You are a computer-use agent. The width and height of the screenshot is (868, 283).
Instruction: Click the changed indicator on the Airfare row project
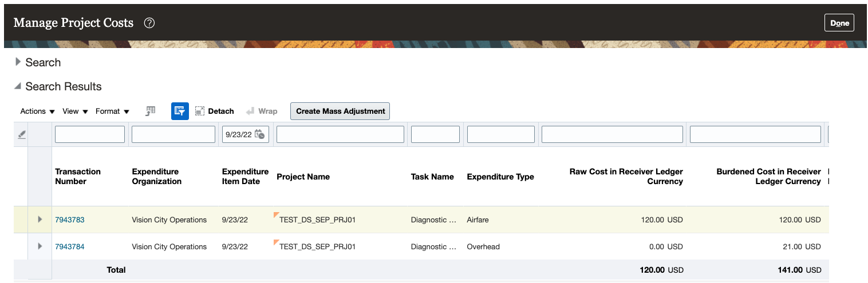pyautogui.click(x=277, y=216)
